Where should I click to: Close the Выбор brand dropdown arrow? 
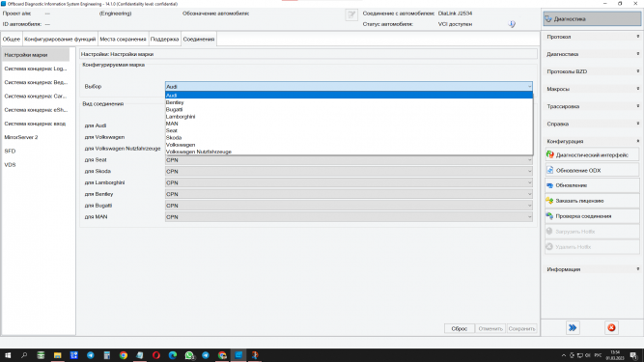[x=529, y=86]
